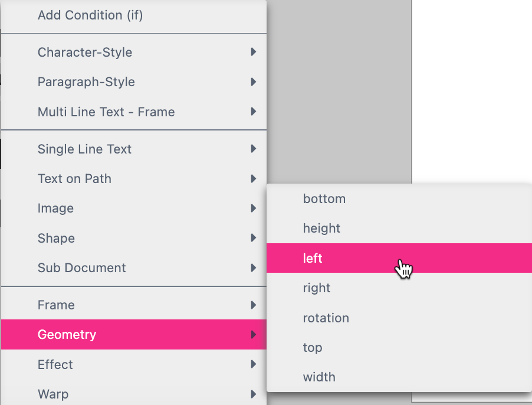Choose width from Geometry submenu
The image size is (532, 405).
399,377
